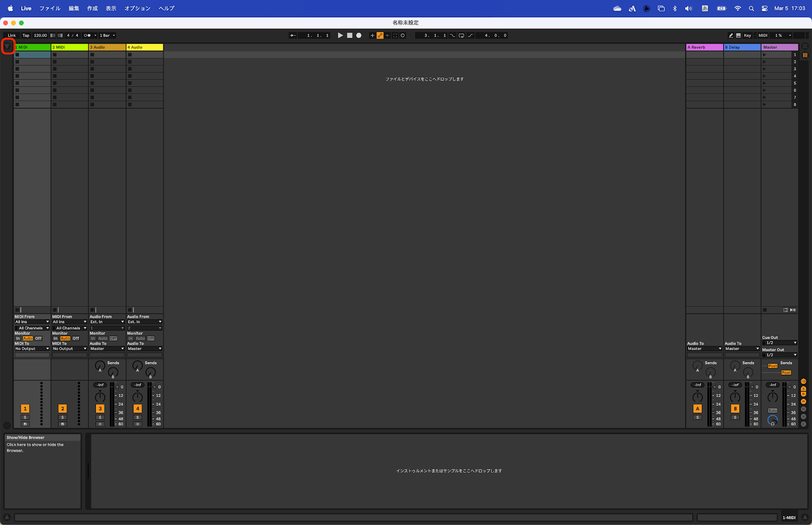Launch Master scene 1
Screen dimensions: 812x525
pos(765,55)
